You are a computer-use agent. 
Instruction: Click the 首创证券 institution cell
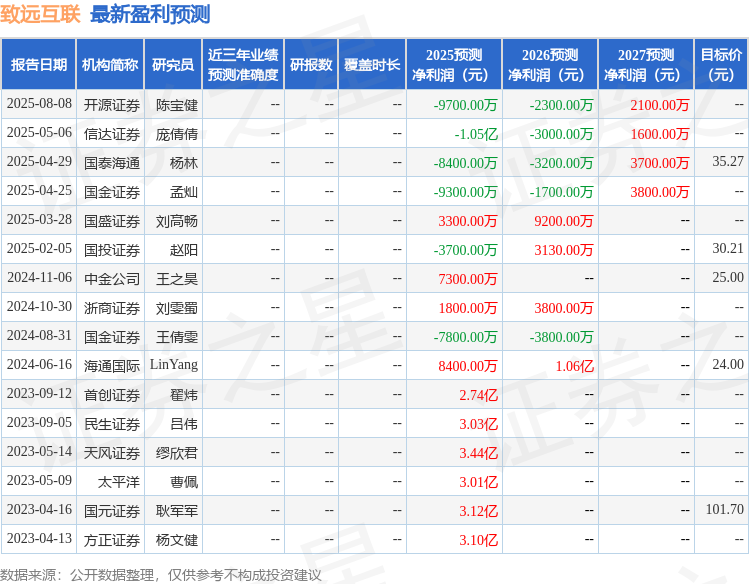[x=112, y=395]
